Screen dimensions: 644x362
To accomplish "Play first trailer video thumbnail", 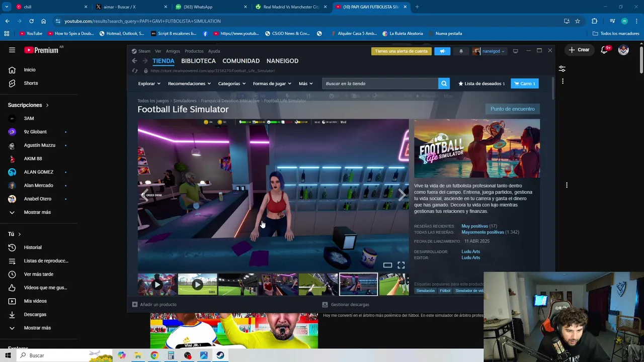I will pos(157,285).
